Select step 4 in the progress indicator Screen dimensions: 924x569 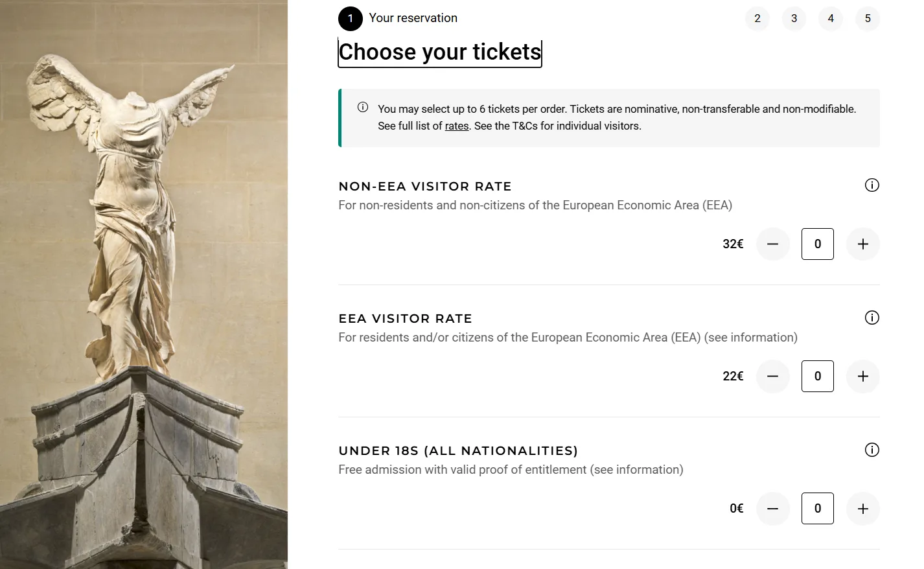pos(831,18)
